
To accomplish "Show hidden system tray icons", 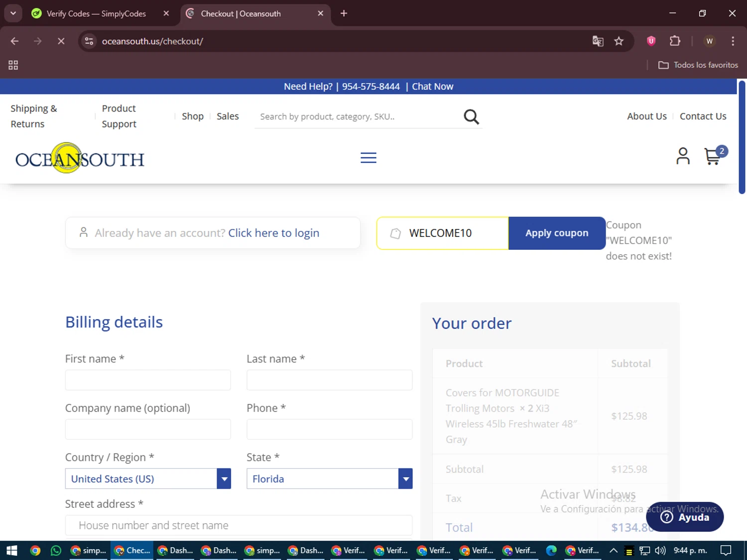I will tap(614, 551).
